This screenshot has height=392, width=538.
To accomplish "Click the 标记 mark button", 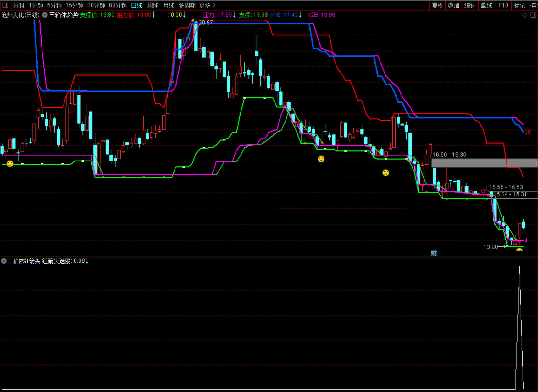I will pos(519,5).
